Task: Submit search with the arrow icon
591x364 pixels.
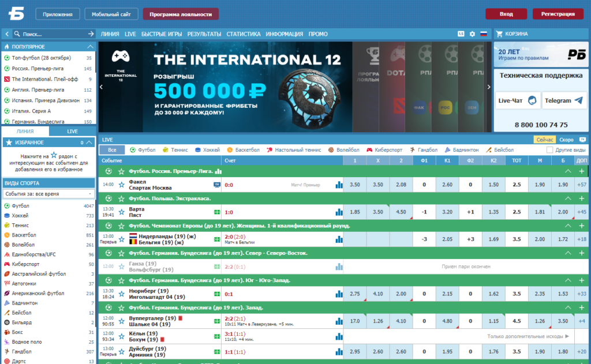Action: [91, 34]
